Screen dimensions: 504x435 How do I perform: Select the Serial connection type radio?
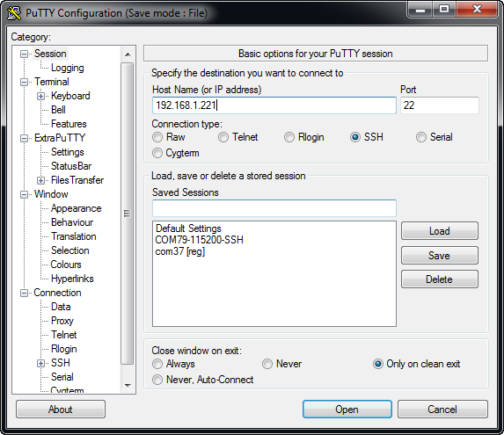pyautogui.click(x=421, y=137)
